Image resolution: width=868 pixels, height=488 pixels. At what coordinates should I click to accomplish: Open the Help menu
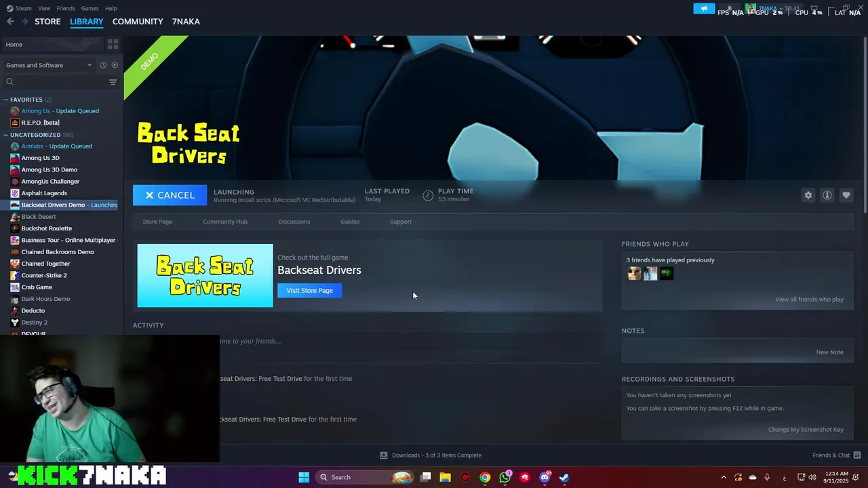pyautogui.click(x=111, y=8)
